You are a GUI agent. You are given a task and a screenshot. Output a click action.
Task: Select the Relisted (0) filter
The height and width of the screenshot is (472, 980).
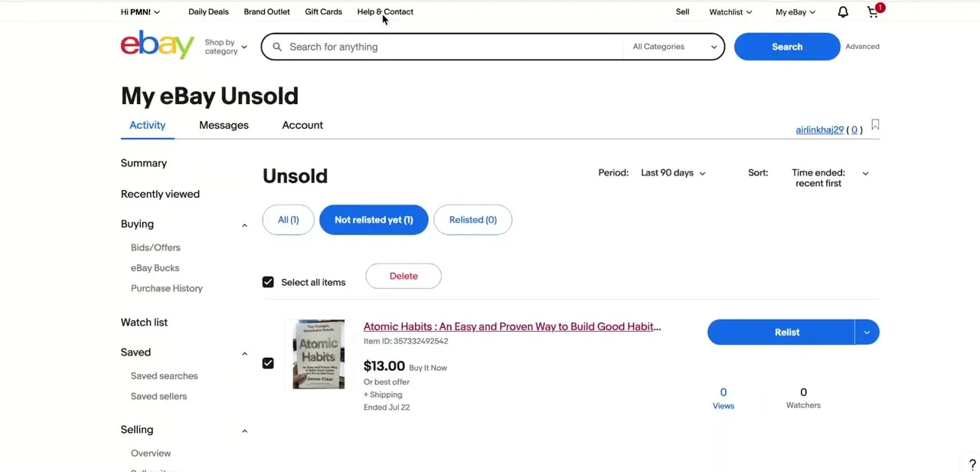[x=472, y=220]
